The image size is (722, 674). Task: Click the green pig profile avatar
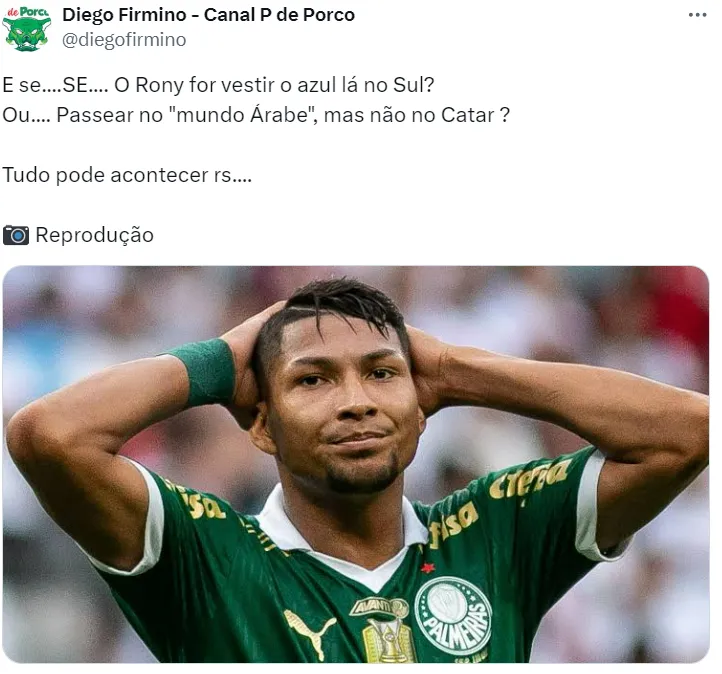(x=26, y=29)
